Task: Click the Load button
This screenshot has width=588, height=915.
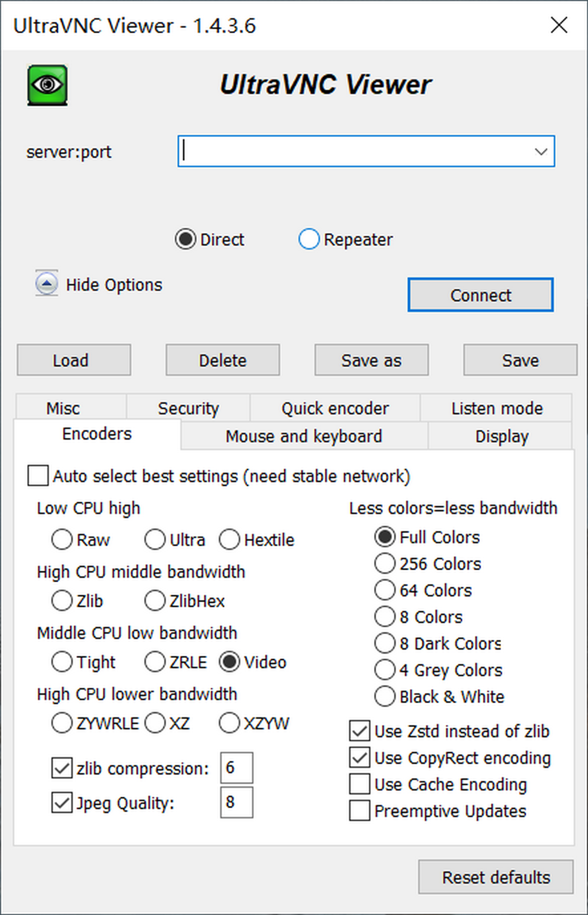Action: [x=73, y=360]
